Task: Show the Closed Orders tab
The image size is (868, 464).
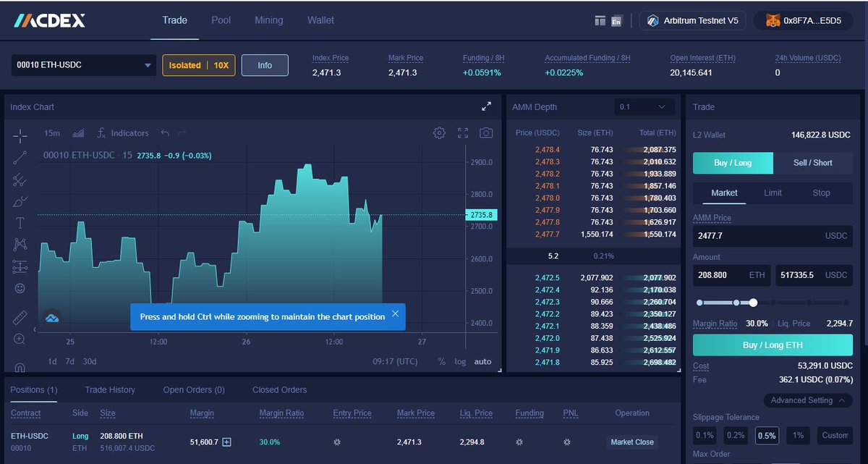Action: (x=279, y=389)
